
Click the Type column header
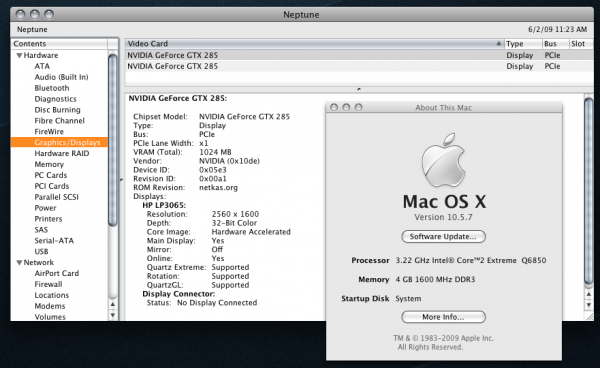(x=523, y=44)
